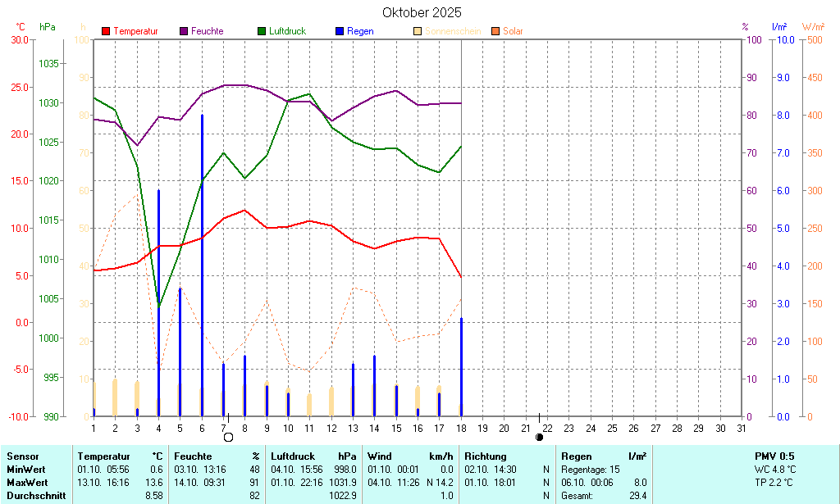Click the red Temperatur legend square
This screenshot has width=840, height=504.
point(106,31)
